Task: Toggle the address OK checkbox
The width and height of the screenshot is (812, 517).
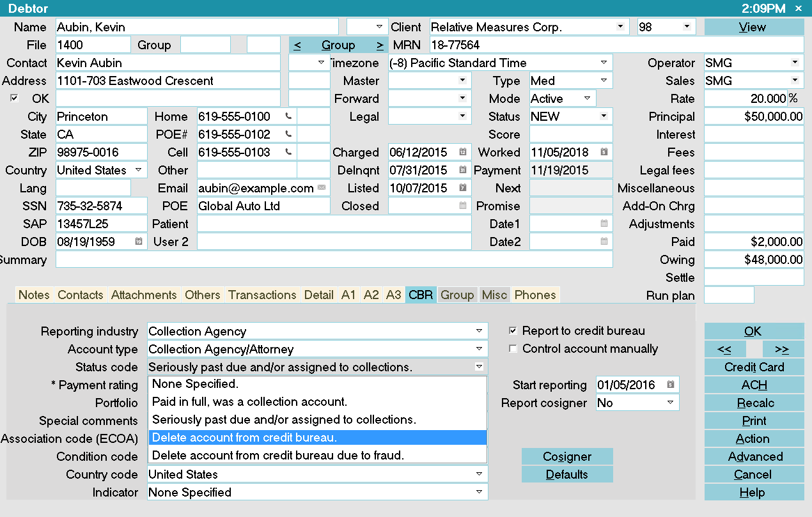Action: coord(14,98)
